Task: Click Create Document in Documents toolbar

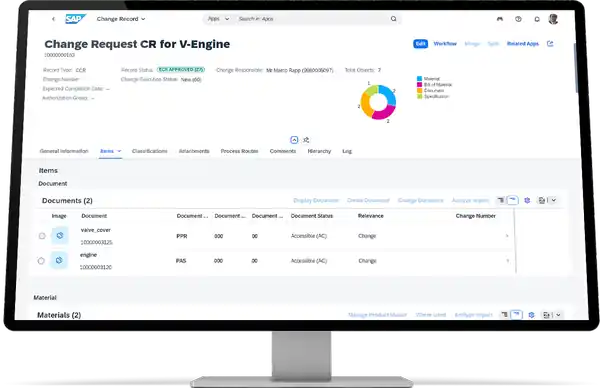Action: [368, 200]
